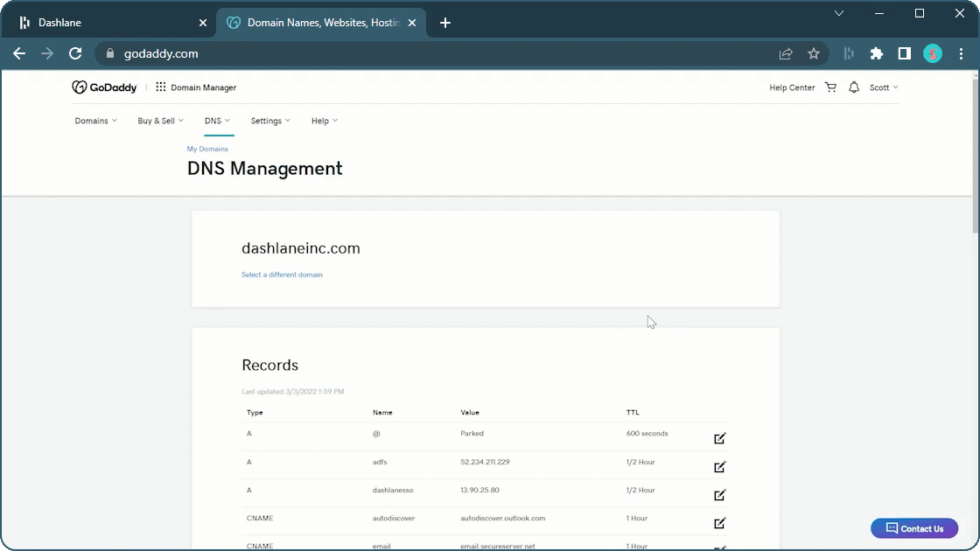Bookmark this page with star icon
980x551 pixels.
813,53
